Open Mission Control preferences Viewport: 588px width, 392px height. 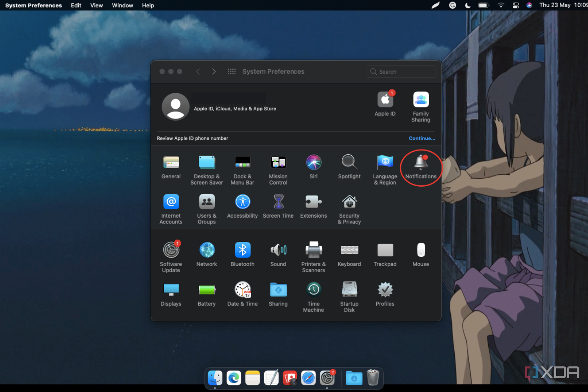[278, 163]
